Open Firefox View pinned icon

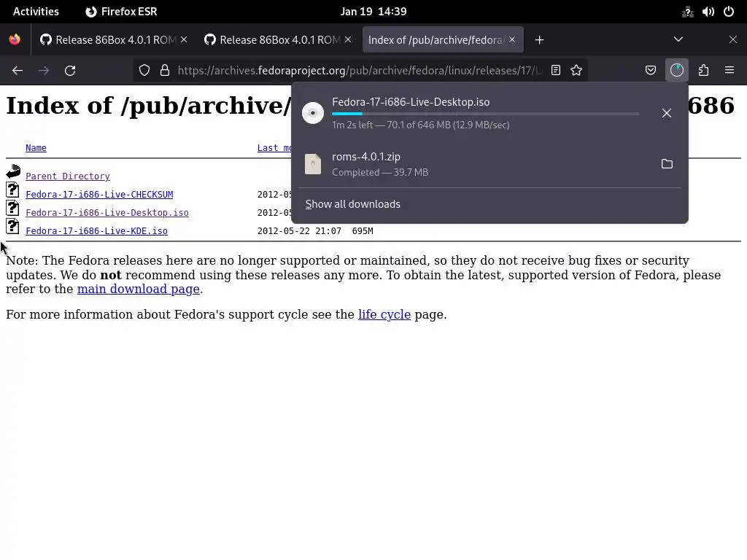15,39
